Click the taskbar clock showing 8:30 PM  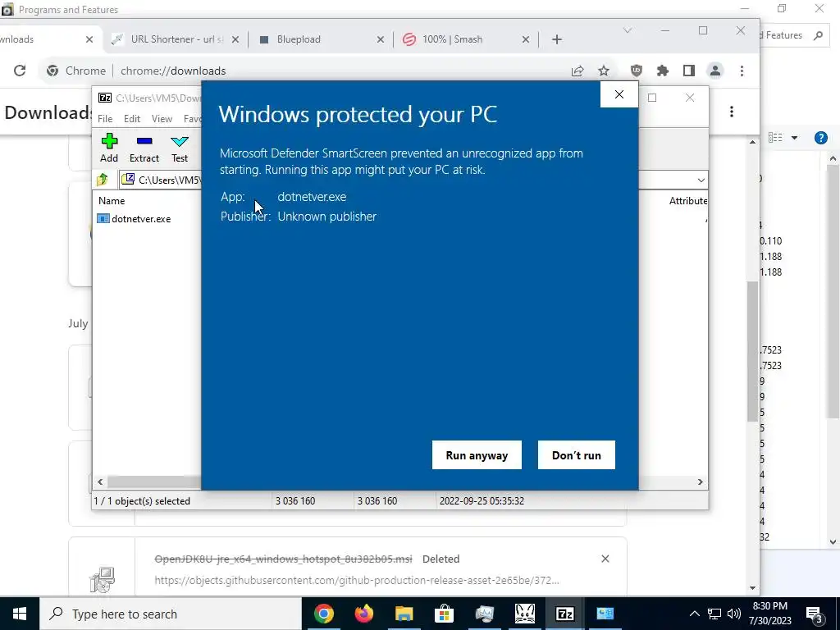[x=771, y=614]
